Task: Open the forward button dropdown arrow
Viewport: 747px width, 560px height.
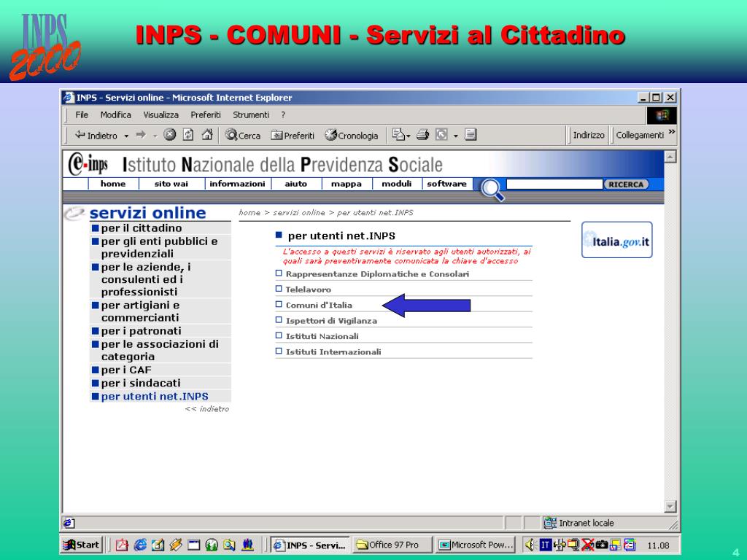Action: click(155, 136)
